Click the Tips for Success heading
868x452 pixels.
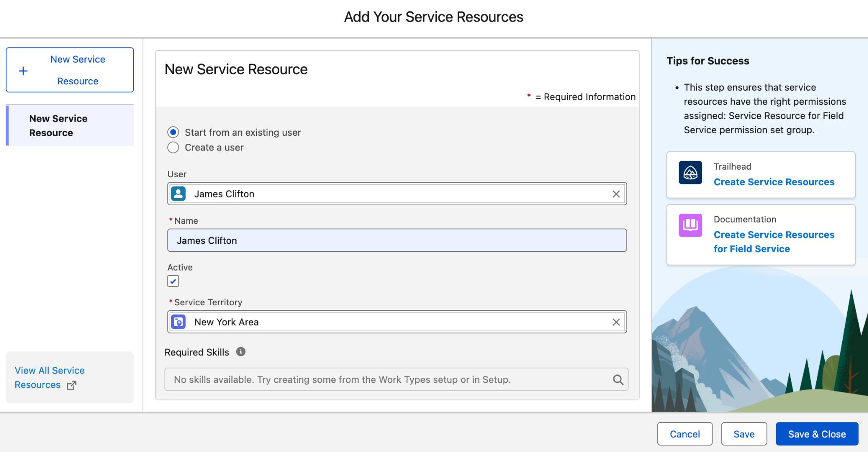(x=708, y=61)
